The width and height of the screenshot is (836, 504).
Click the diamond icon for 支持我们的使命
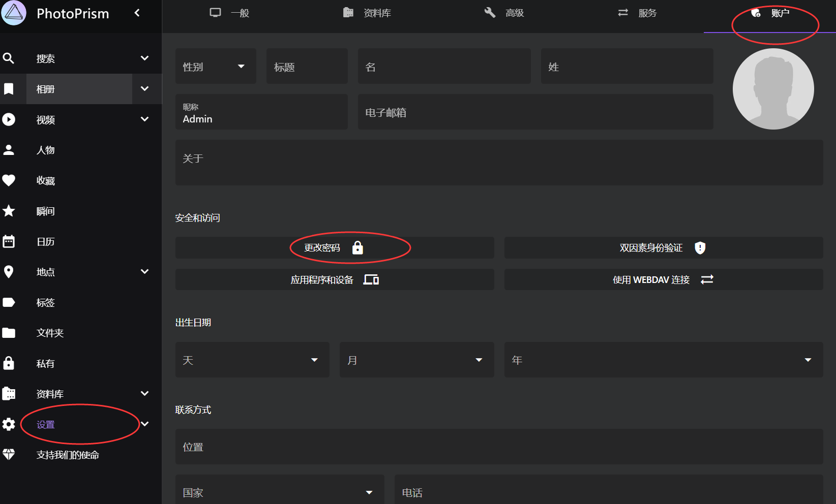[9, 455]
